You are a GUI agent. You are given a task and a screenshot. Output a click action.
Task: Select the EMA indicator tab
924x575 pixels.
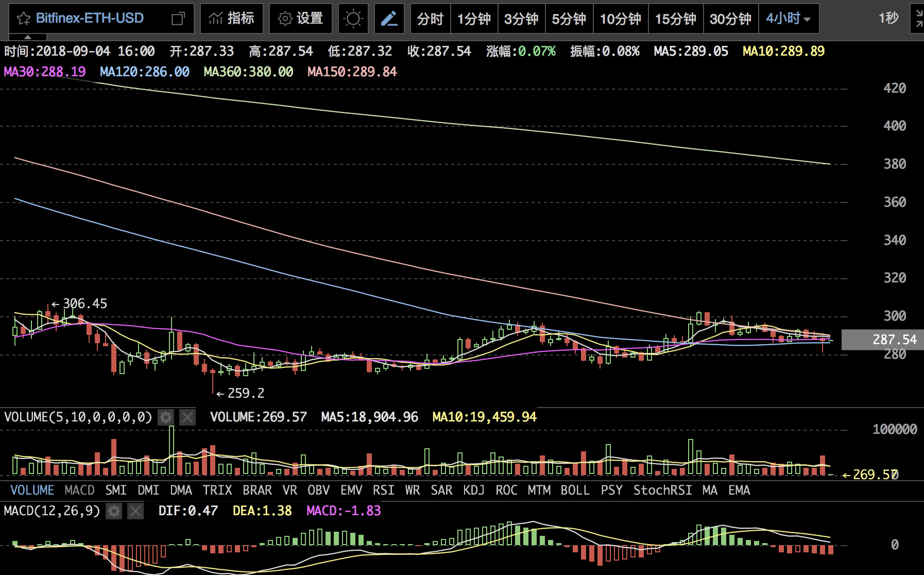(x=739, y=490)
